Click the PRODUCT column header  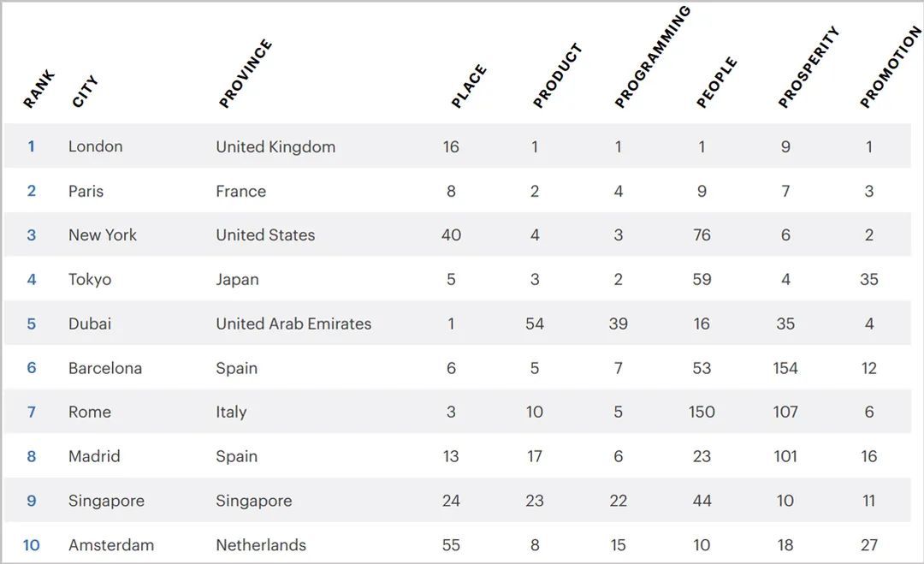(557, 76)
